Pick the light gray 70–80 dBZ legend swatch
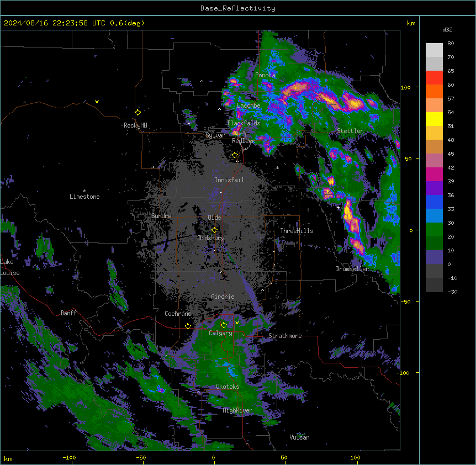The image size is (476, 465). pyautogui.click(x=434, y=50)
